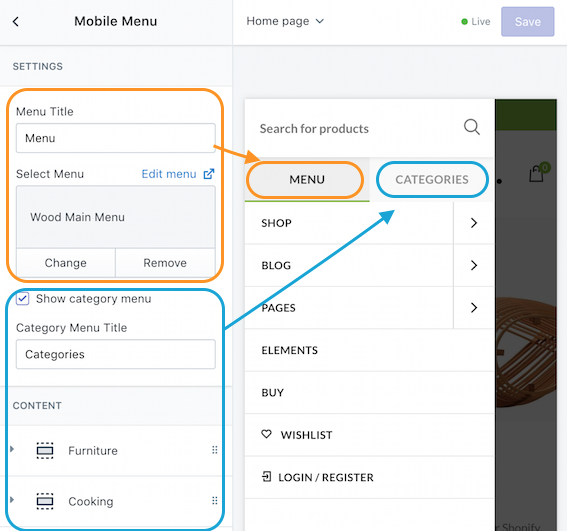Expand the SHOP submenu chevron

click(474, 223)
